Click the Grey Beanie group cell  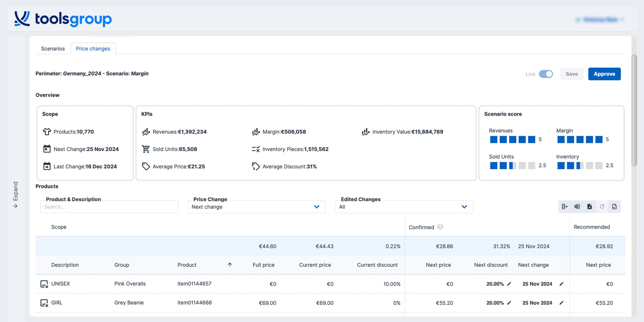coord(129,303)
